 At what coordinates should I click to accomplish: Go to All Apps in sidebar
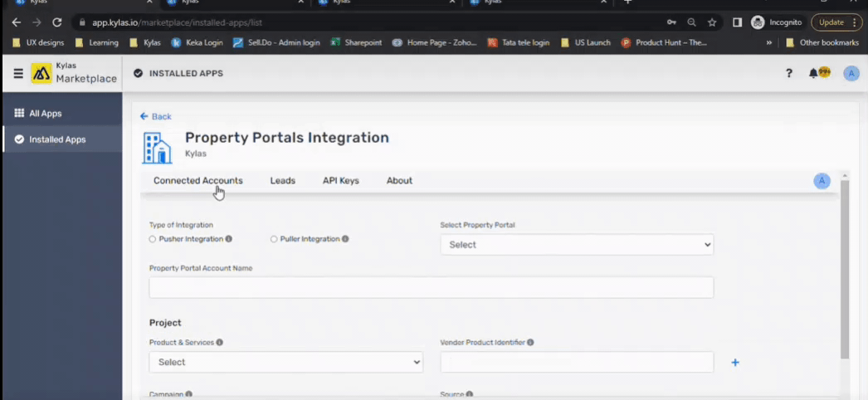tap(62, 114)
